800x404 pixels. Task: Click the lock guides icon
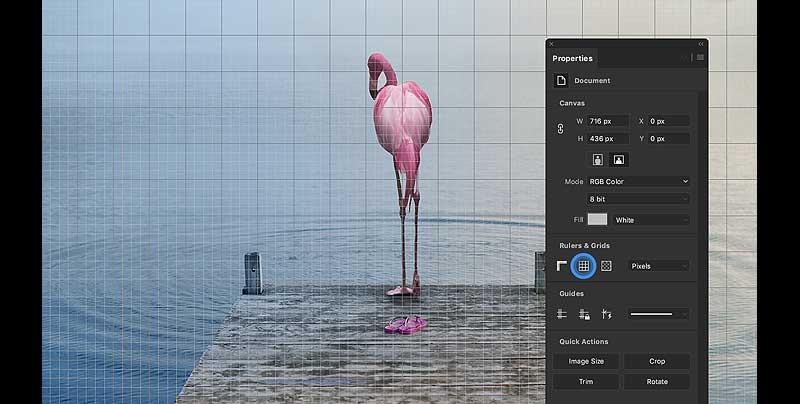[584, 314]
